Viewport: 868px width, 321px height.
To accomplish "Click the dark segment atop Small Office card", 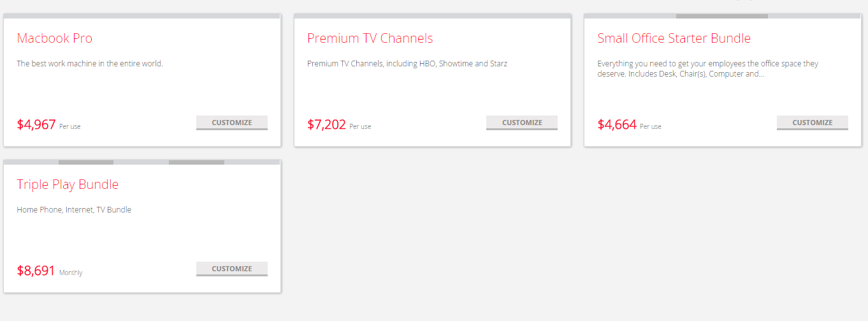I will coord(721,16).
